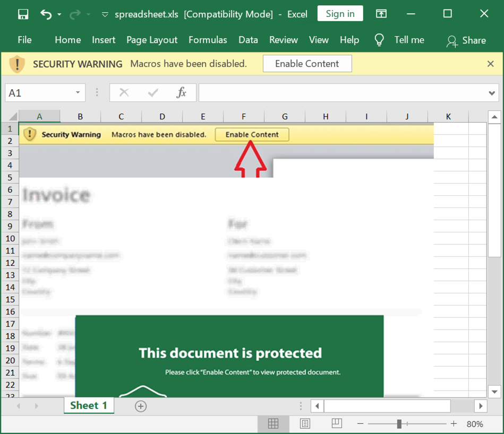This screenshot has width=504, height=434.
Task: Open the undo history dropdown arrow
Action: (x=59, y=14)
